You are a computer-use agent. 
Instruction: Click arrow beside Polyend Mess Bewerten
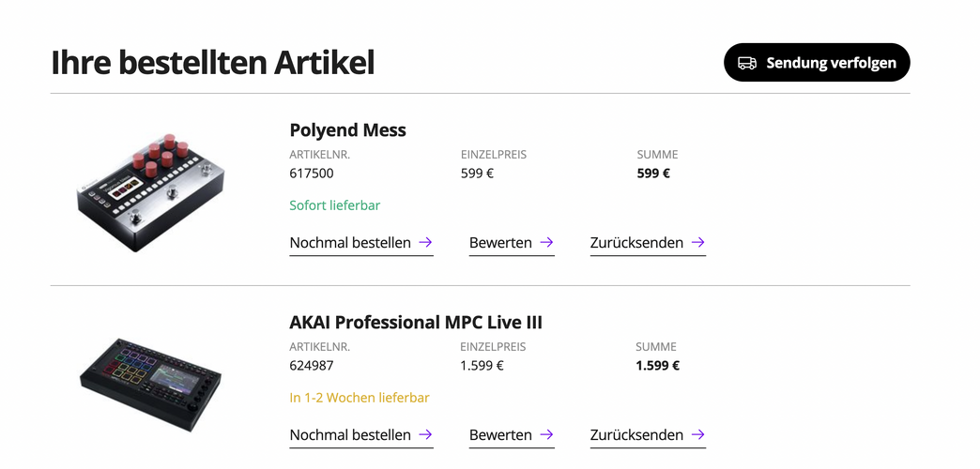point(546,242)
